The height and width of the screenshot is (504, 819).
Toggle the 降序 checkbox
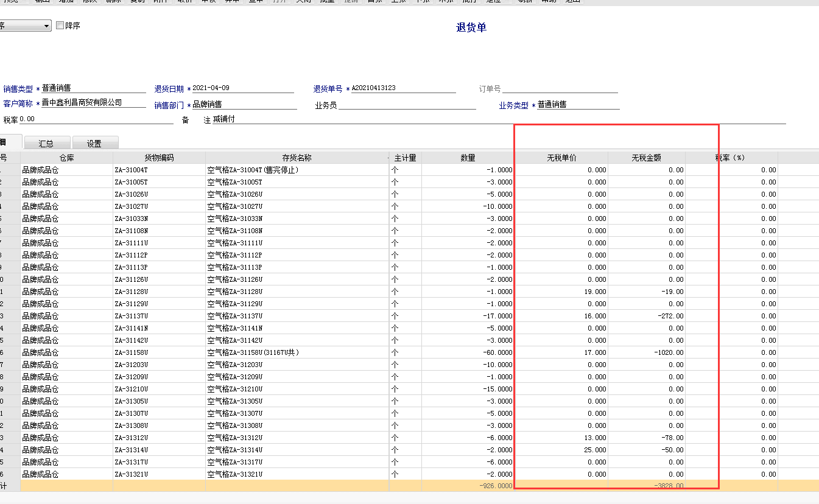tap(60, 26)
